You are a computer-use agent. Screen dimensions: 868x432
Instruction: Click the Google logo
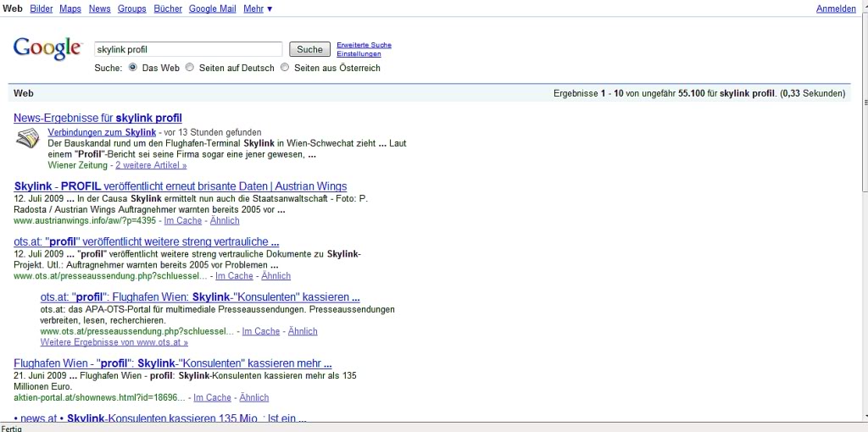coord(47,48)
